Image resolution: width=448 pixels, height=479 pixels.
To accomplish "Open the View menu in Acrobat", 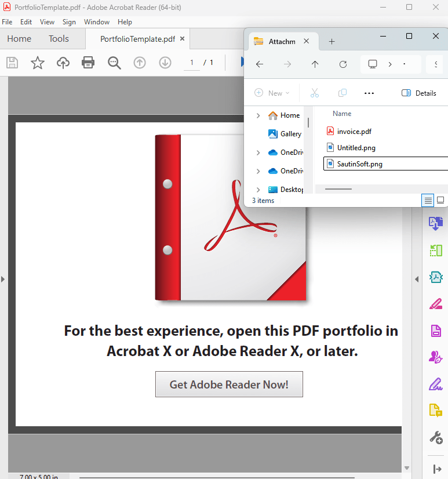I will click(x=47, y=22).
